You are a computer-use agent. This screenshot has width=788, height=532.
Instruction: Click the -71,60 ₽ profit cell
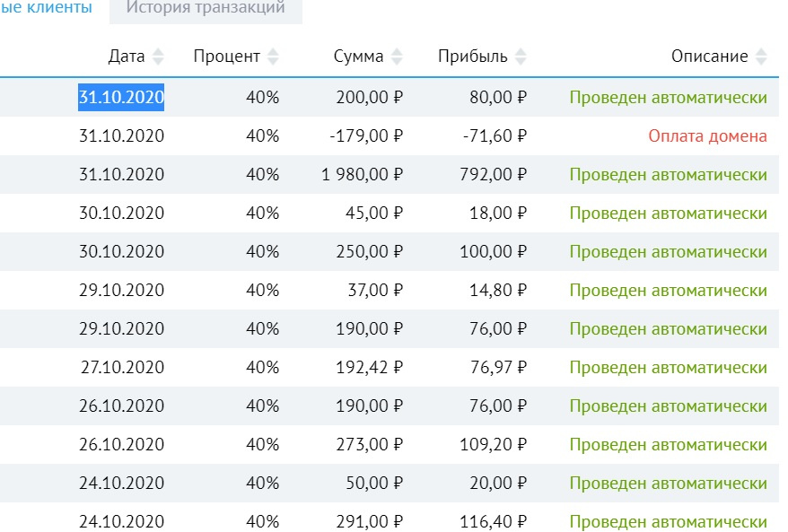click(495, 136)
